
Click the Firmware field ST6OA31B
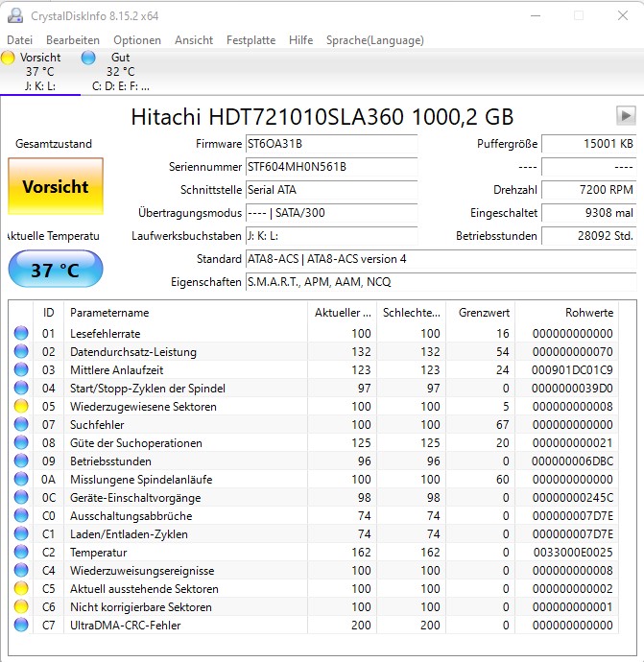point(331,144)
